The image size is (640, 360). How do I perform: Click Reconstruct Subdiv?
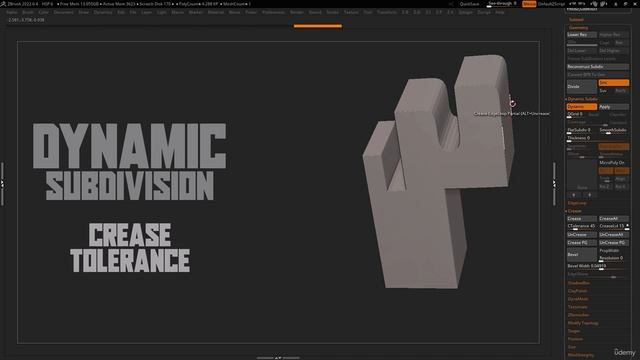tap(598, 67)
